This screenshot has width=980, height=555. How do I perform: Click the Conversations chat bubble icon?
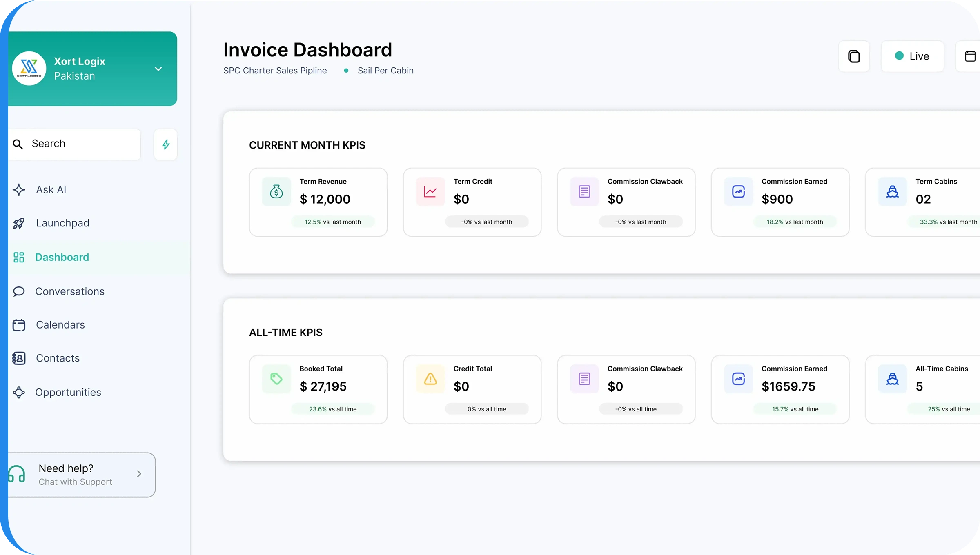[x=19, y=291]
